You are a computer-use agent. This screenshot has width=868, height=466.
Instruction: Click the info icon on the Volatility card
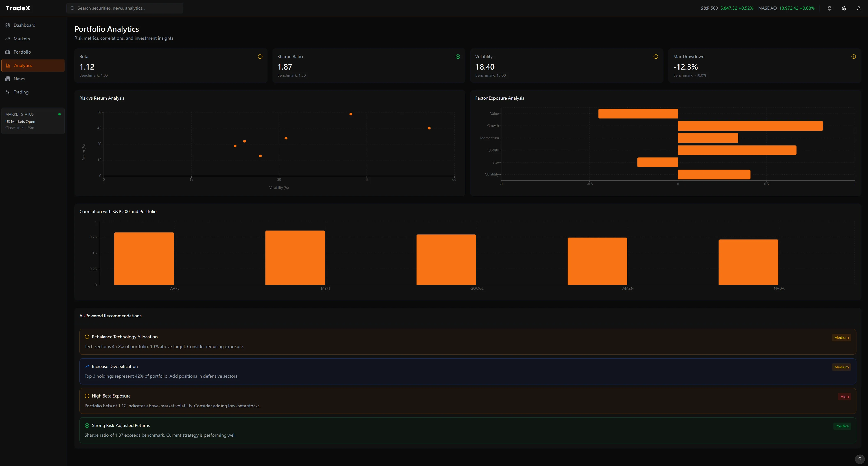click(655, 57)
